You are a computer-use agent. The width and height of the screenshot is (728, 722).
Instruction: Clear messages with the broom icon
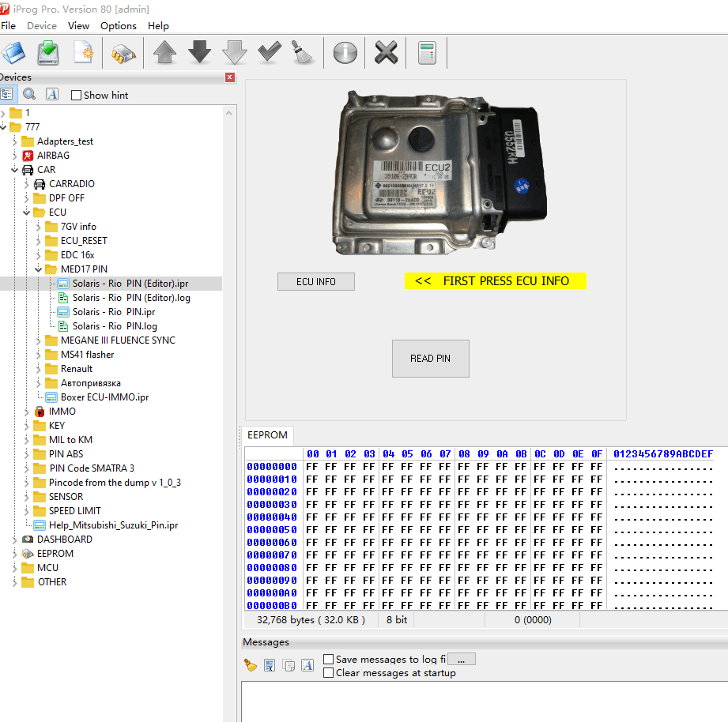(x=251, y=665)
